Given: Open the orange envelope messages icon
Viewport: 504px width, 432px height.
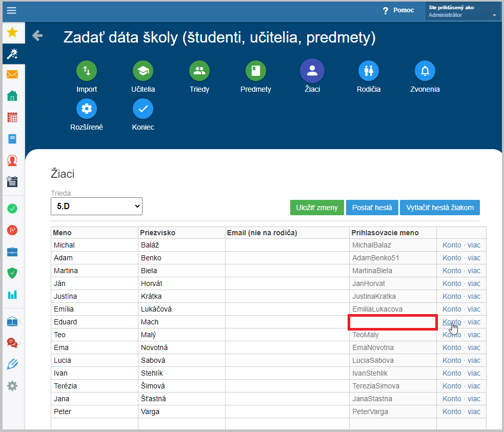Looking at the screenshot, I should coord(12,74).
